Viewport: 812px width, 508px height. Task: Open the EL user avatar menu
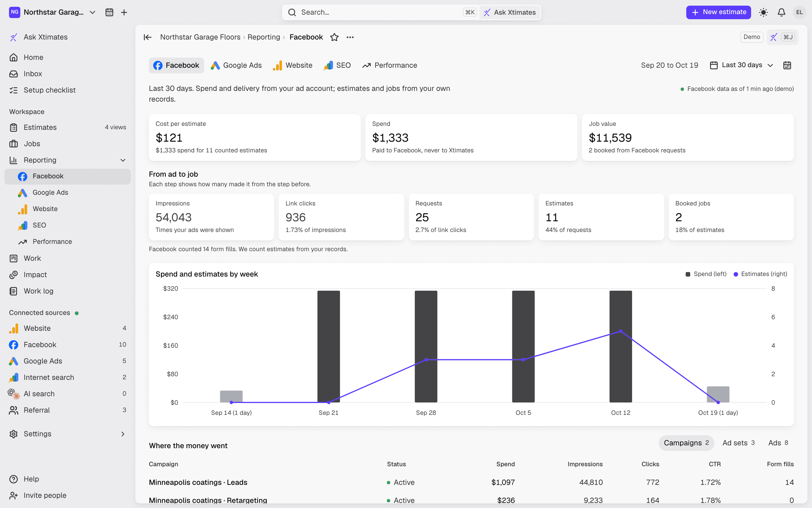[x=800, y=12]
